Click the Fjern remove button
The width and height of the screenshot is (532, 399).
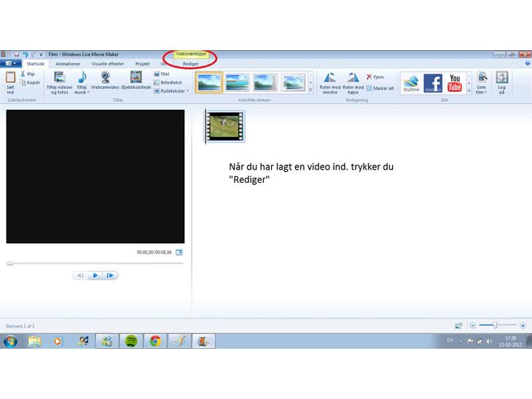point(375,76)
